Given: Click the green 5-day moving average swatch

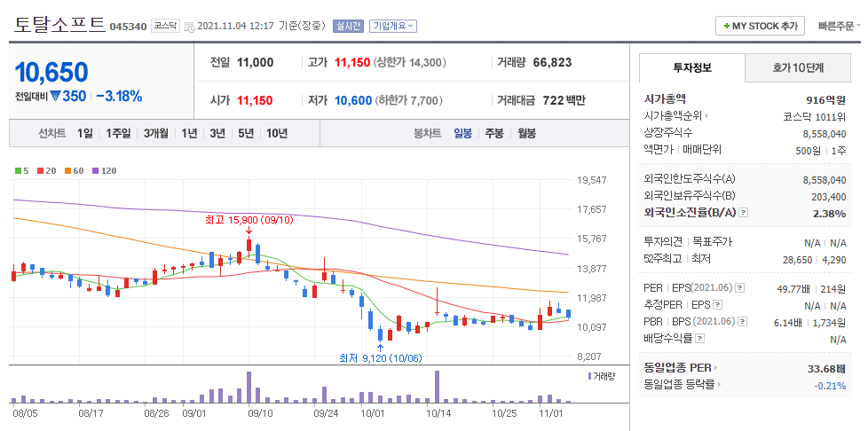Looking at the screenshot, I should (17, 171).
